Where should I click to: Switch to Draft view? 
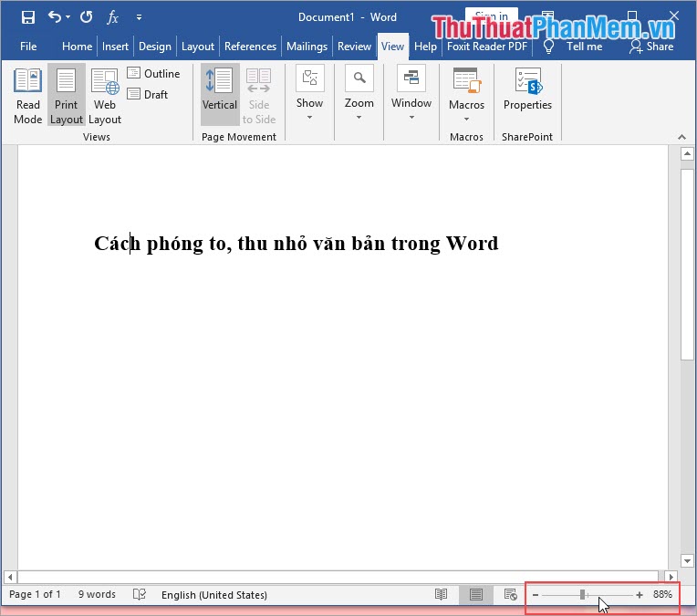148,94
